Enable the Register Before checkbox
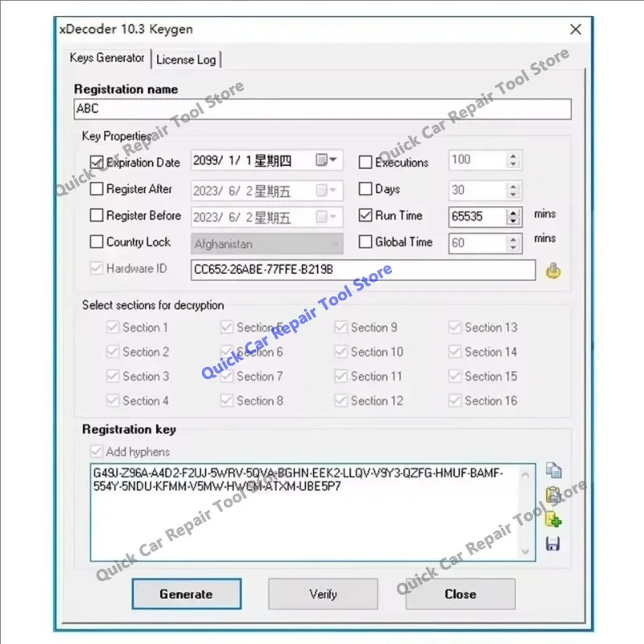The width and height of the screenshot is (644, 644). (97, 215)
